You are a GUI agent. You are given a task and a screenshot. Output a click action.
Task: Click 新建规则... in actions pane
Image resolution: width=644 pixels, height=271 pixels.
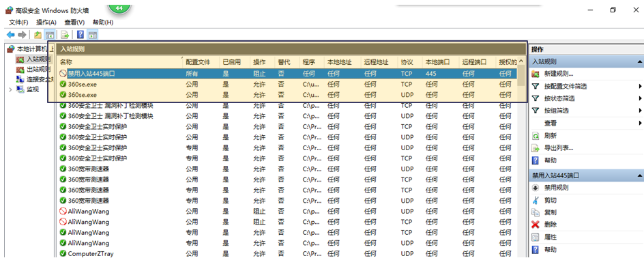click(559, 74)
